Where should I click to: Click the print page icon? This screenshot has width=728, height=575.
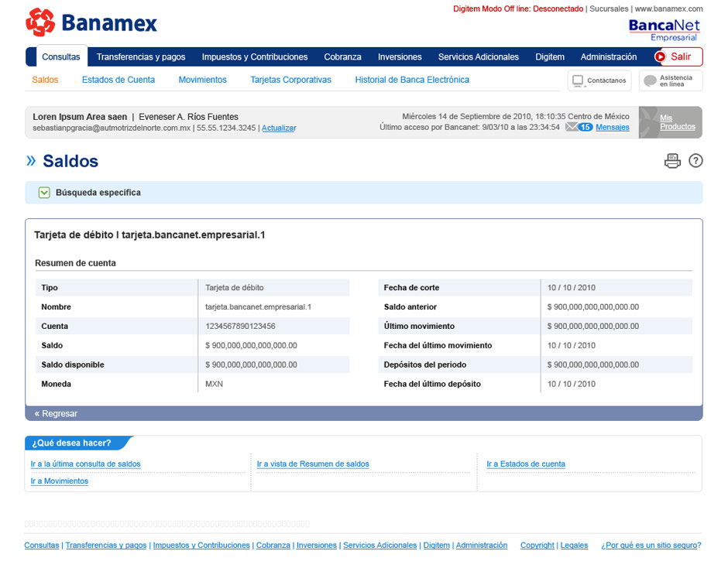[x=672, y=160]
